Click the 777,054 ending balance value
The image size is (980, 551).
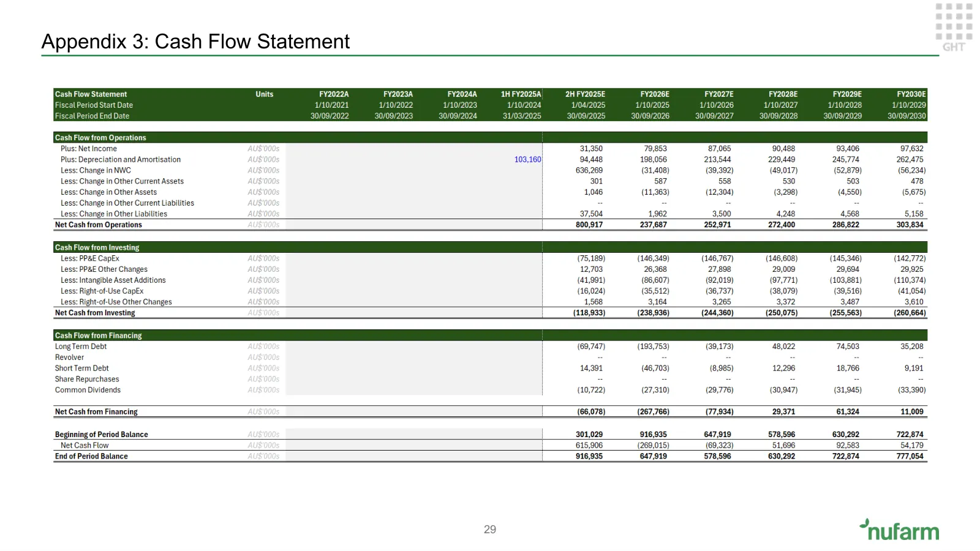pos(910,456)
